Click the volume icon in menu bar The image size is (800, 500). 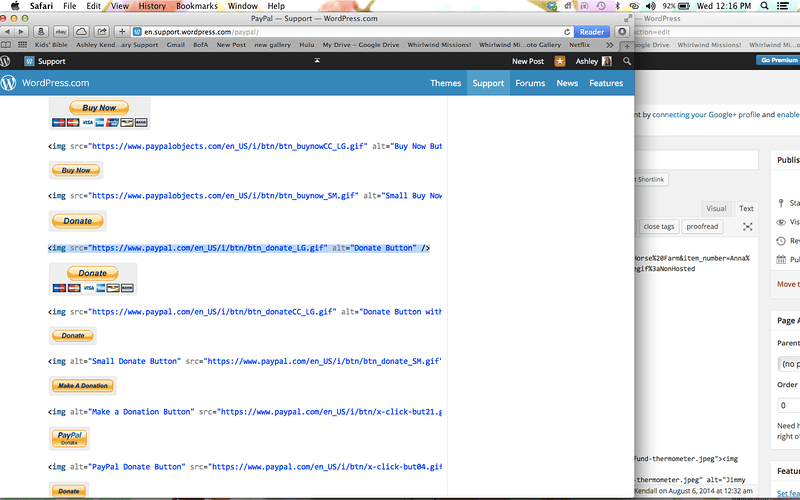(651, 6)
